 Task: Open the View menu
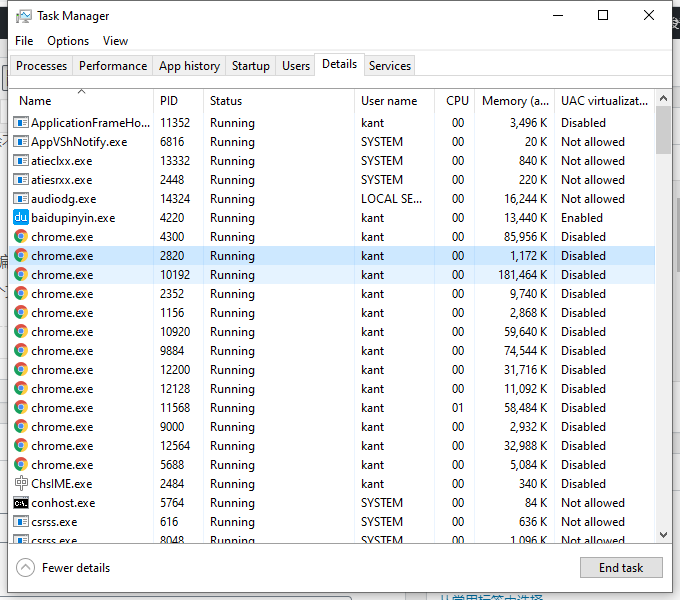[115, 41]
